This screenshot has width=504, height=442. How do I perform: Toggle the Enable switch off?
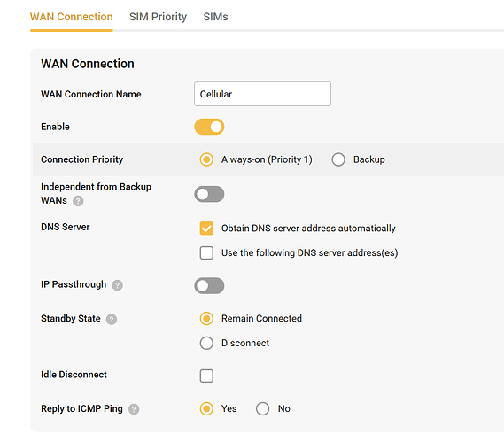[209, 127]
